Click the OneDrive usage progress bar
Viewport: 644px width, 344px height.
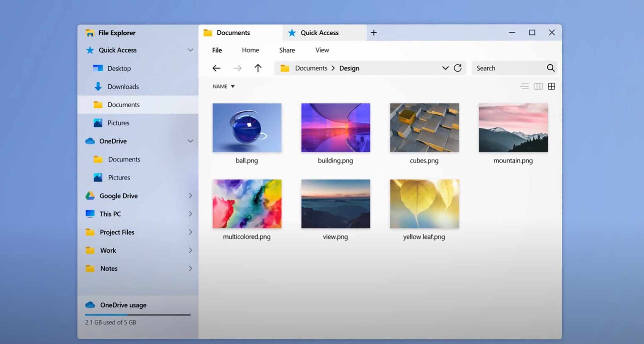pos(137,314)
